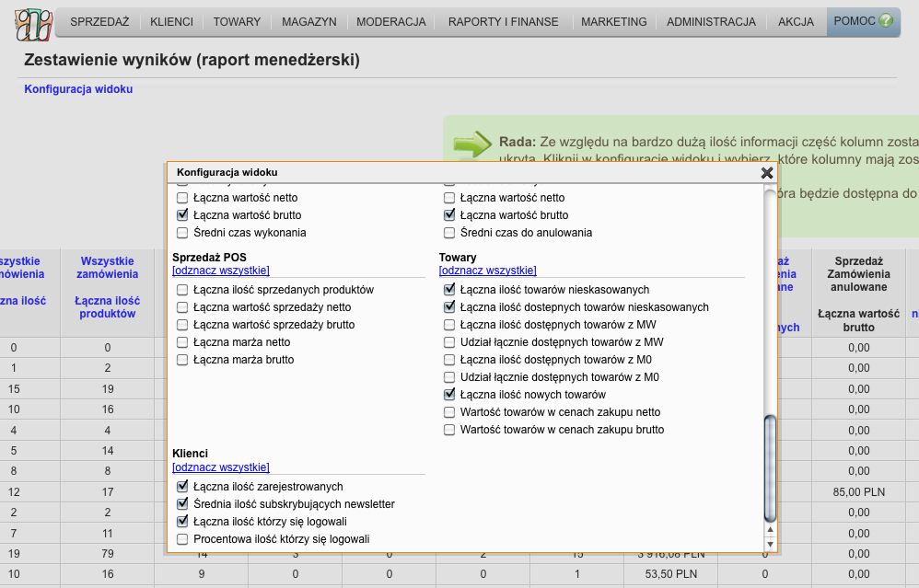Toggle Średni czas do anulowania checkbox
The height and width of the screenshot is (588, 919).
(x=449, y=233)
